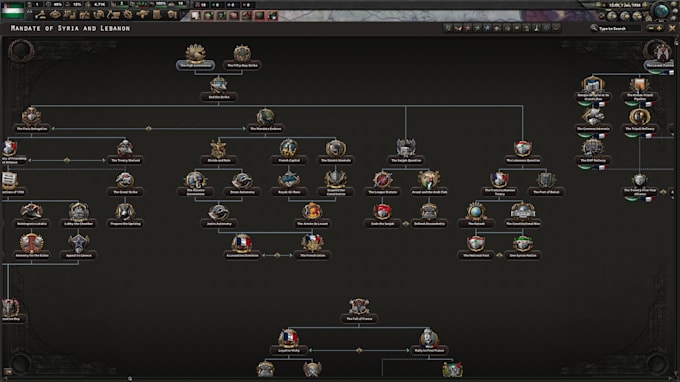This screenshot has height=382, width=680.
Task: Select the Appeal to Geneva focus
Action: click(x=78, y=247)
